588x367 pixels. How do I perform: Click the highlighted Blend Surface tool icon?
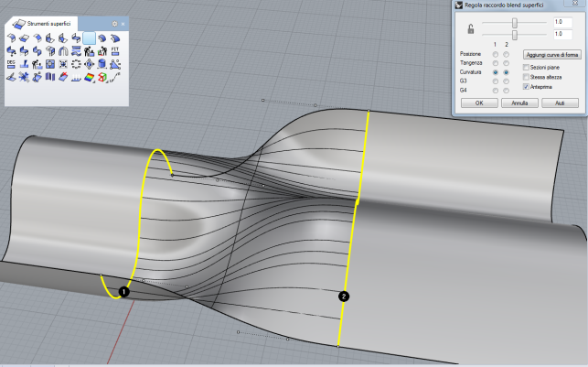pos(90,38)
